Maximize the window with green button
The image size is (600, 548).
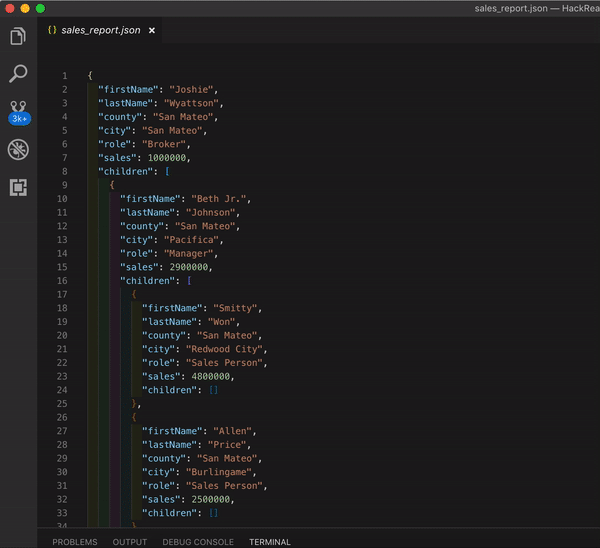click(40, 8)
